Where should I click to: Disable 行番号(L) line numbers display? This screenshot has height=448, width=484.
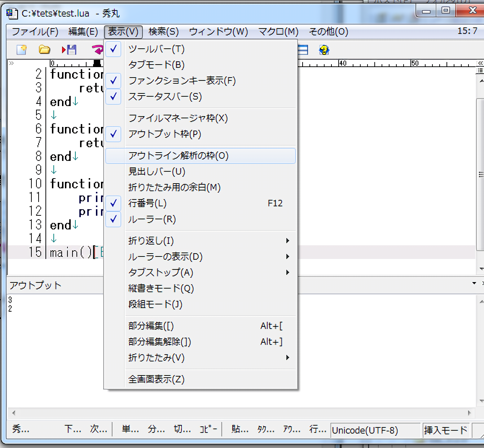click(147, 203)
